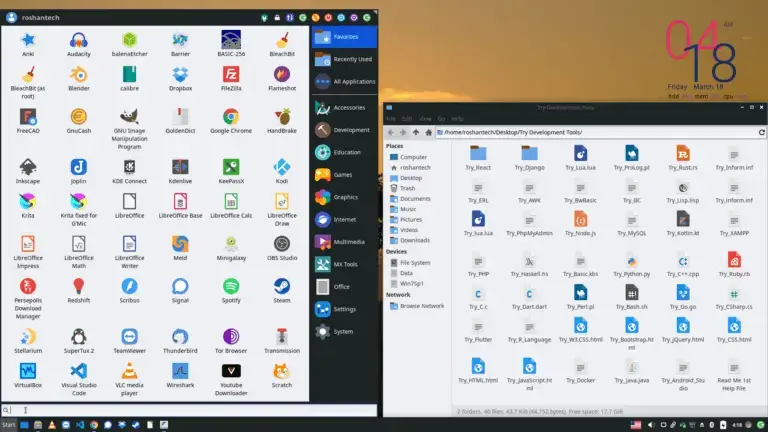Launch OBS Studio
The height and width of the screenshot is (432, 768).
pos(282,248)
